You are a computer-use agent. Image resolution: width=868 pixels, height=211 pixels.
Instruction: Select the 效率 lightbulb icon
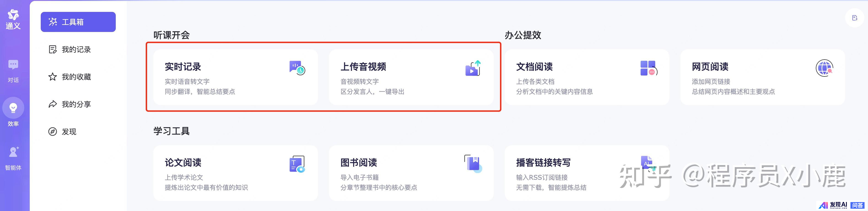[x=13, y=108]
